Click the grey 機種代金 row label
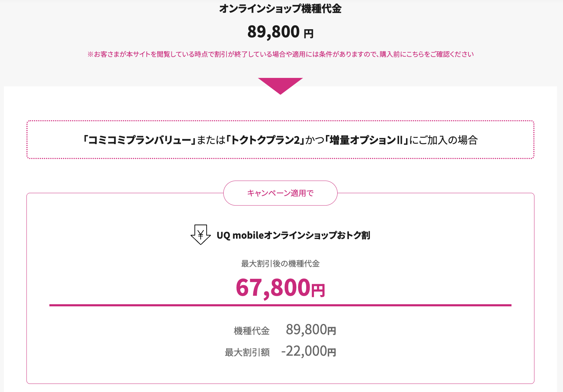This screenshot has height=392, width=563. point(252,331)
